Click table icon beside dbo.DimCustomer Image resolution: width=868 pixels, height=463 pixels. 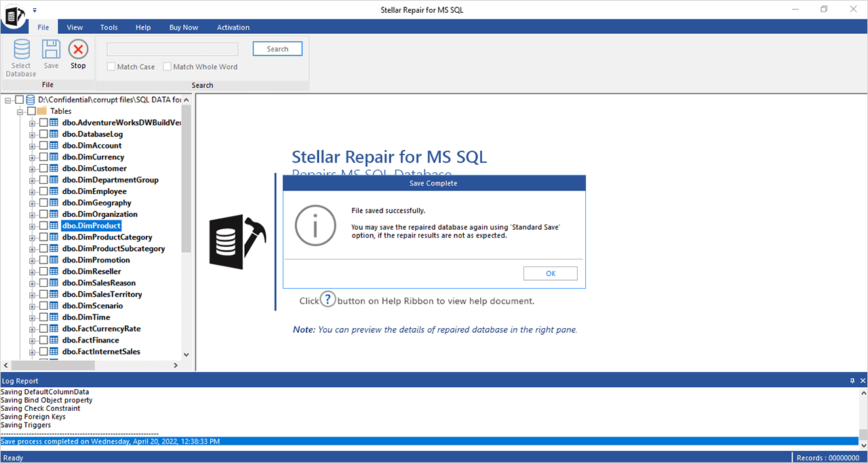54,169
